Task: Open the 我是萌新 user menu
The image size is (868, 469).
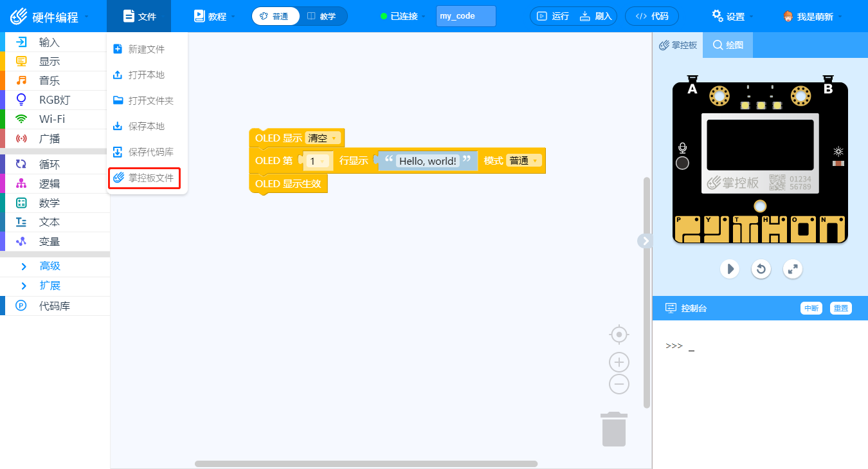Action: tap(813, 16)
